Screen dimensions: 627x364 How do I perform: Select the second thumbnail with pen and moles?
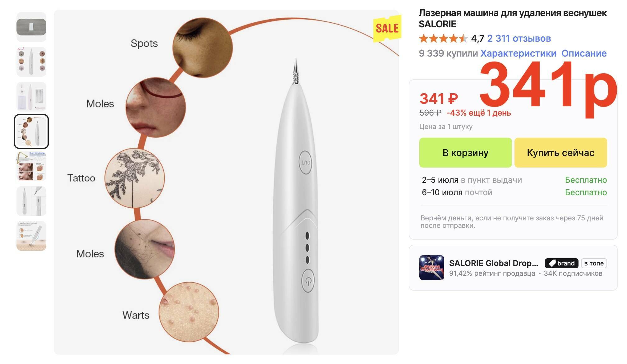pos(31,62)
